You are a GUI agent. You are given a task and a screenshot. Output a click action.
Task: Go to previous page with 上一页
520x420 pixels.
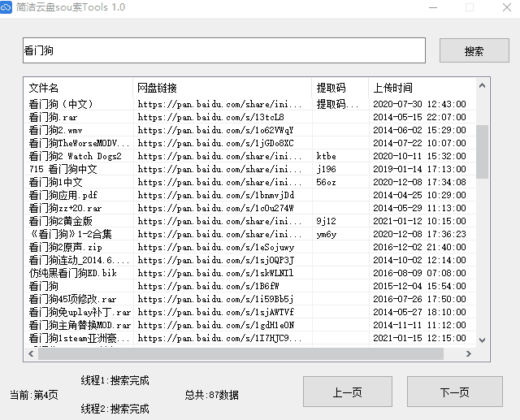click(348, 392)
